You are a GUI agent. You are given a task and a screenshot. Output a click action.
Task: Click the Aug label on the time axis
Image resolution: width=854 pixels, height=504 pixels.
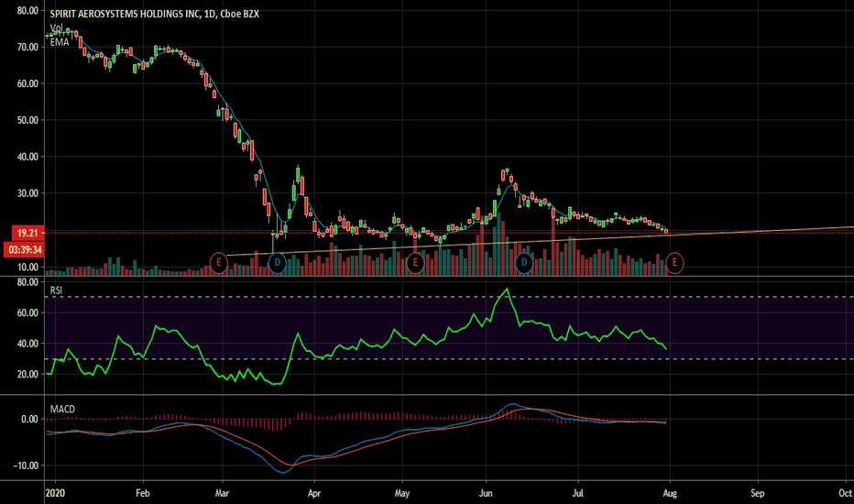coord(670,493)
